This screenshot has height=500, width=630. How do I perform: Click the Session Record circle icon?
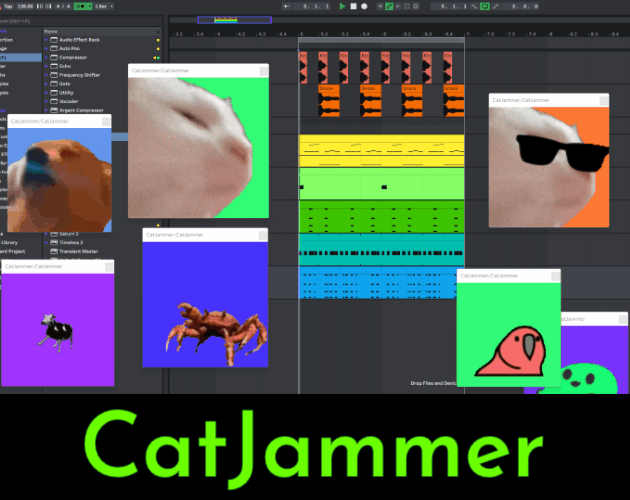(x=416, y=6)
